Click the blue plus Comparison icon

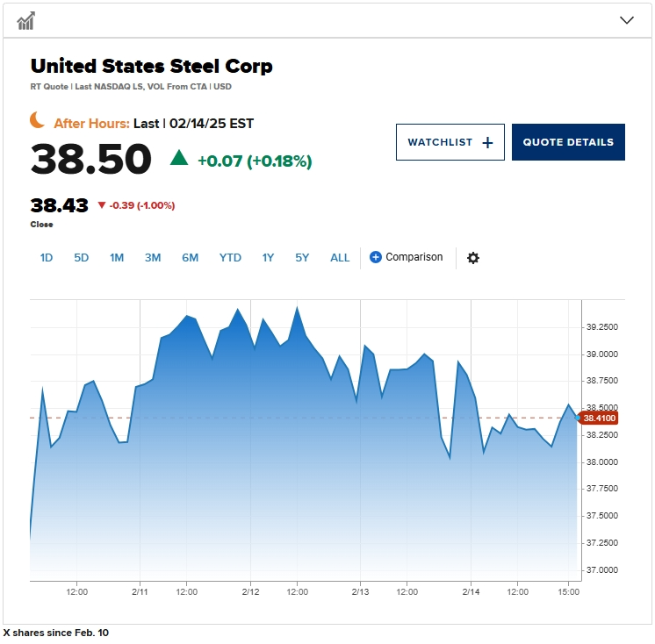pos(376,257)
